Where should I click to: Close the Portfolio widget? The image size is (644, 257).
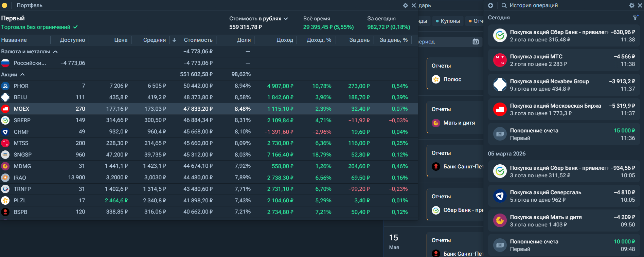tap(413, 5)
